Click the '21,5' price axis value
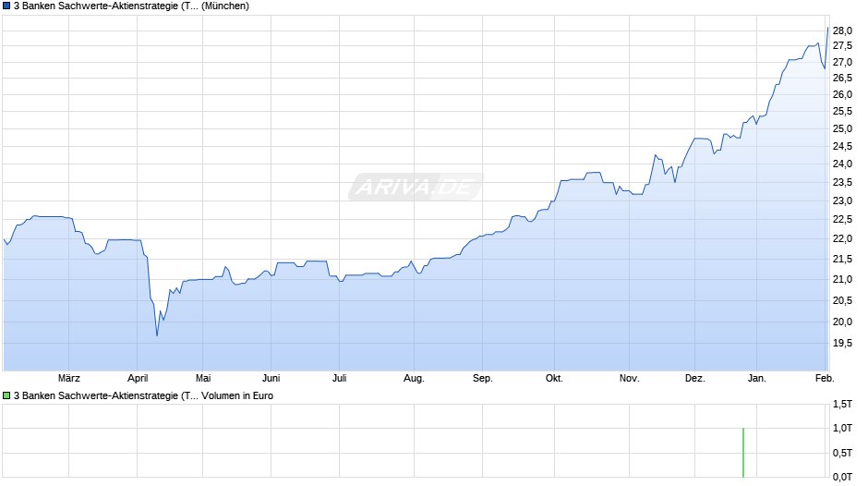The image size is (868, 486). click(x=842, y=260)
